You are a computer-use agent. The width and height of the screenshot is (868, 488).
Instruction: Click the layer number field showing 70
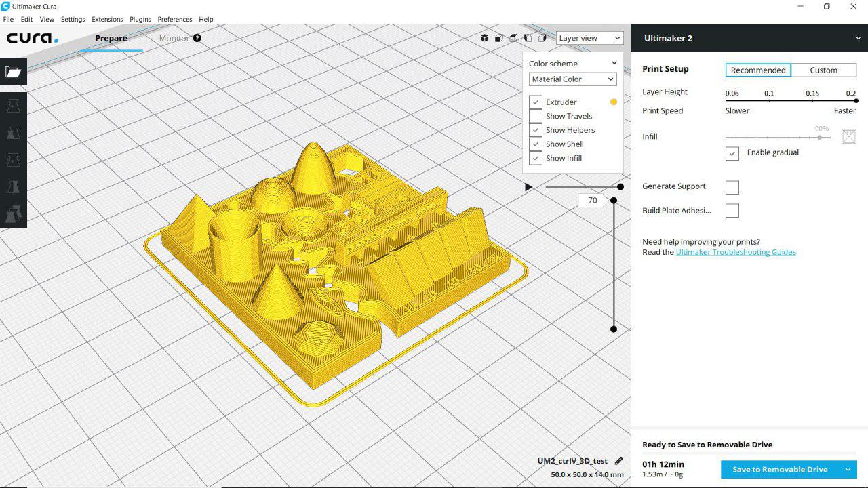pyautogui.click(x=593, y=200)
